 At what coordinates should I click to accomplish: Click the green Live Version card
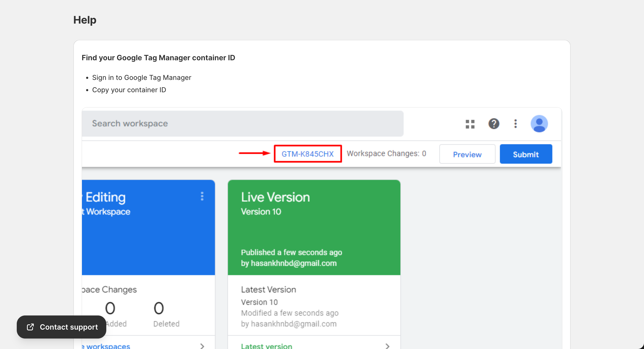click(x=314, y=227)
